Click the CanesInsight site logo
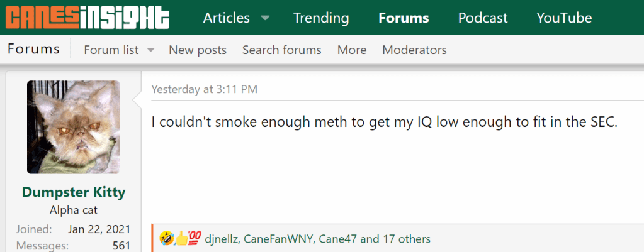The height and width of the screenshot is (252, 644). (x=88, y=18)
